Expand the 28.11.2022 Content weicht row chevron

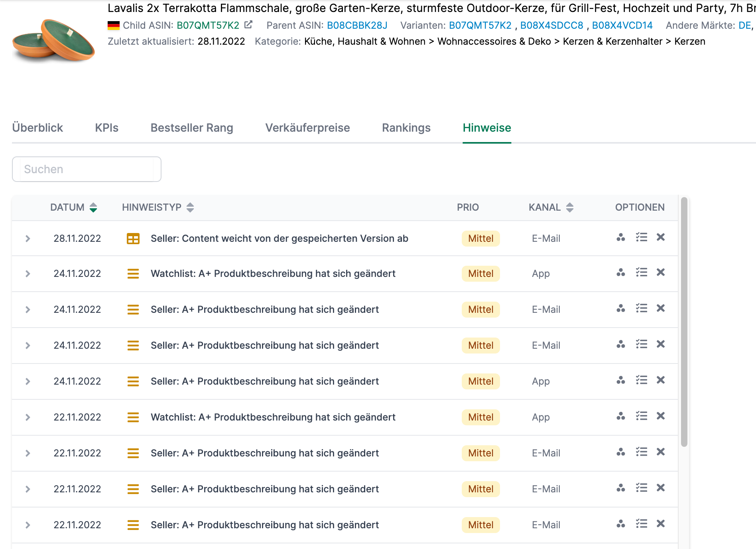(28, 239)
